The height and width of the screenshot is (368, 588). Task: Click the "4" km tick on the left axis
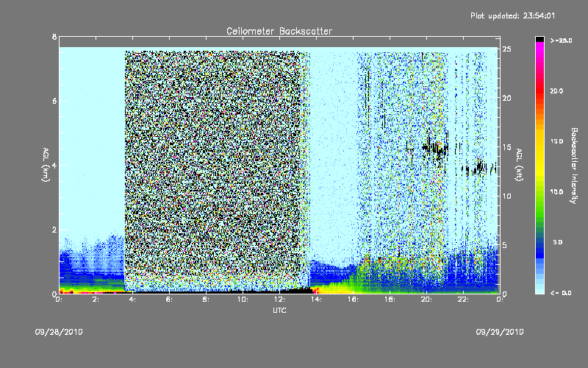click(x=54, y=165)
